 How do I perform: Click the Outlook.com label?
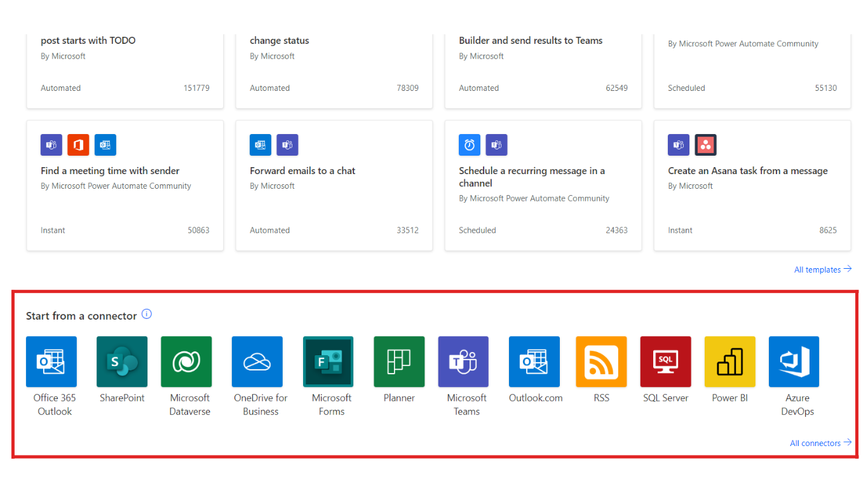(x=536, y=398)
